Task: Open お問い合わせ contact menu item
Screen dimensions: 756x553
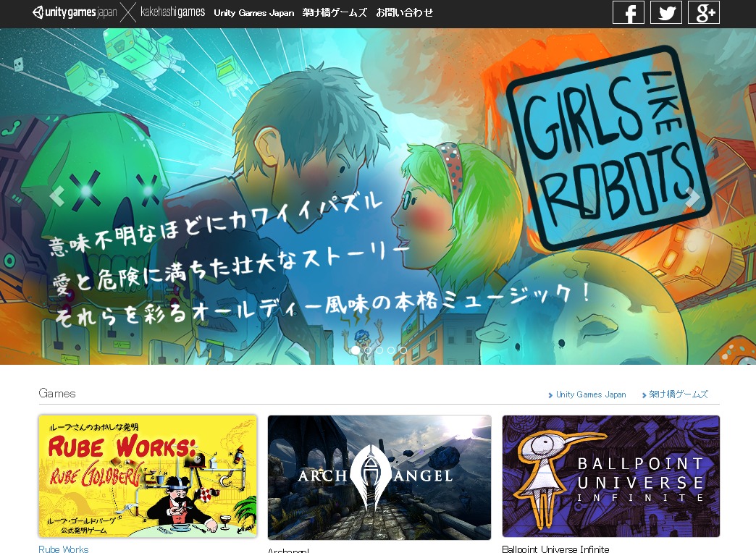Action: point(405,12)
